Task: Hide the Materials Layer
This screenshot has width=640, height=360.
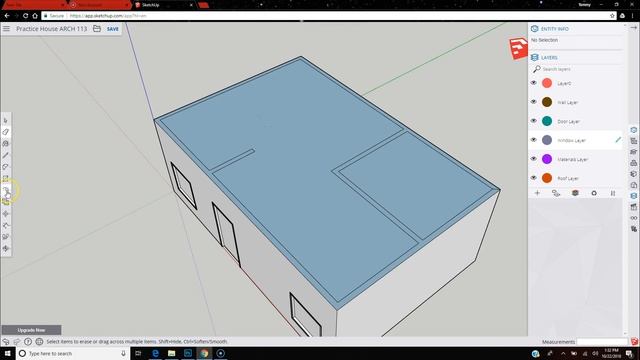Action: click(533, 159)
